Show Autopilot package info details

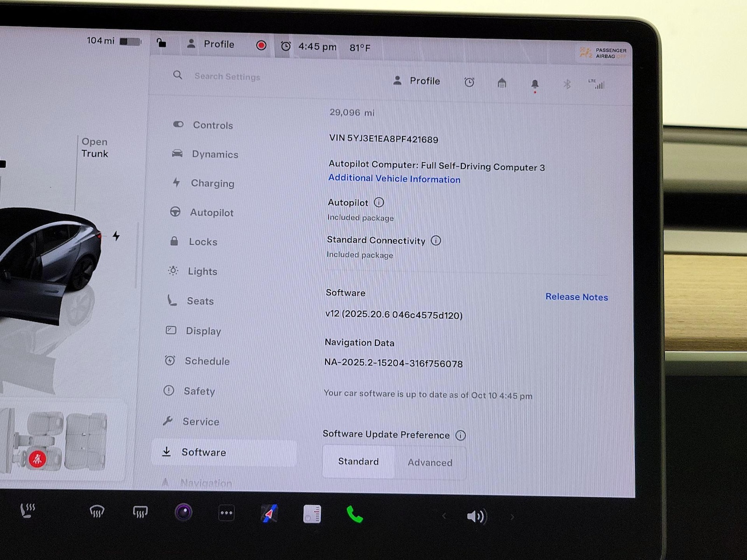pos(379,203)
